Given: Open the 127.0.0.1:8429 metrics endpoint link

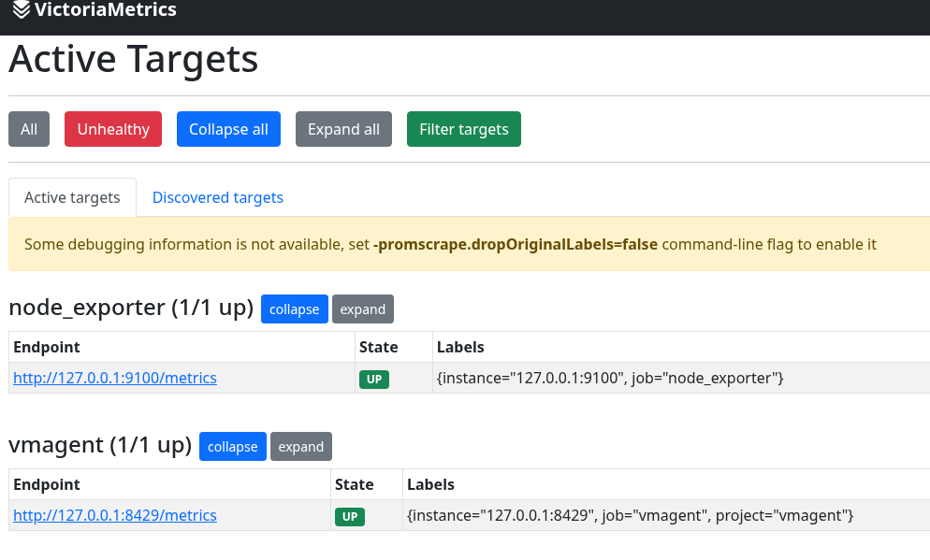Looking at the screenshot, I should tap(115, 516).
